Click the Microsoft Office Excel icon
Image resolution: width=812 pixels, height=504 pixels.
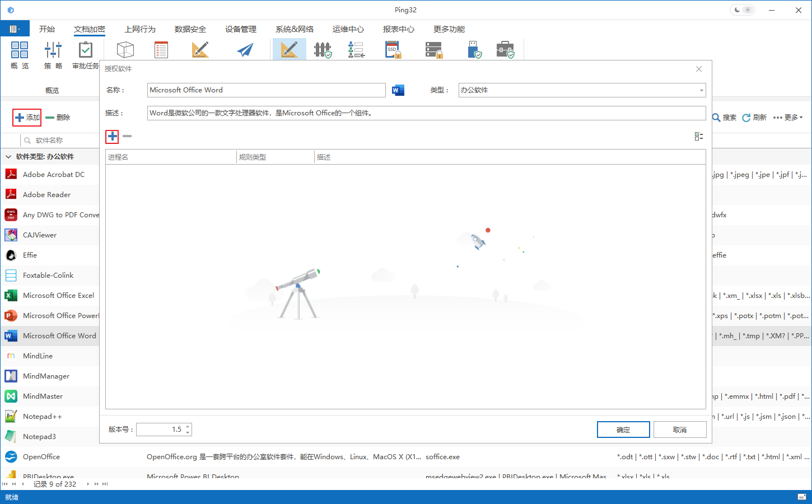tap(11, 295)
